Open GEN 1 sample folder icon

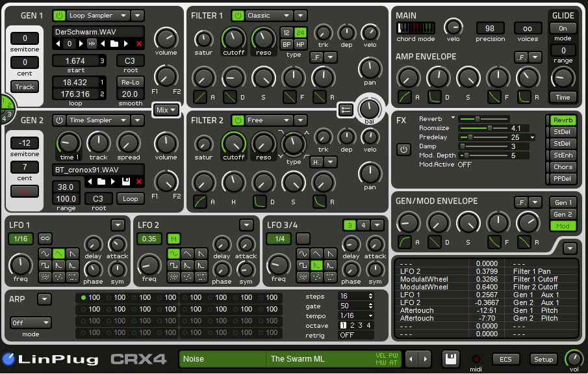tap(114, 44)
